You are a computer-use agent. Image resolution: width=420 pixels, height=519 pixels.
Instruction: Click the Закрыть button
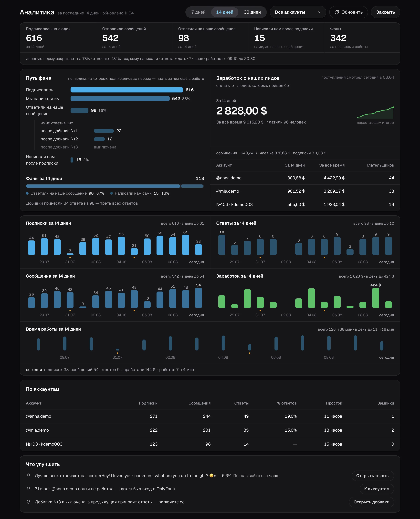coord(385,12)
